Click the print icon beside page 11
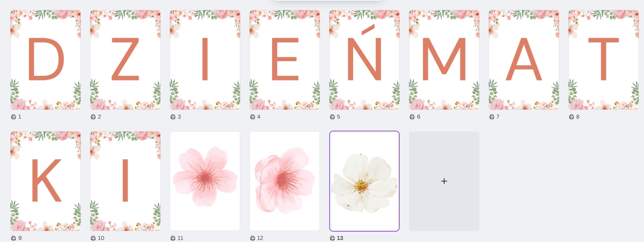 click(173, 238)
